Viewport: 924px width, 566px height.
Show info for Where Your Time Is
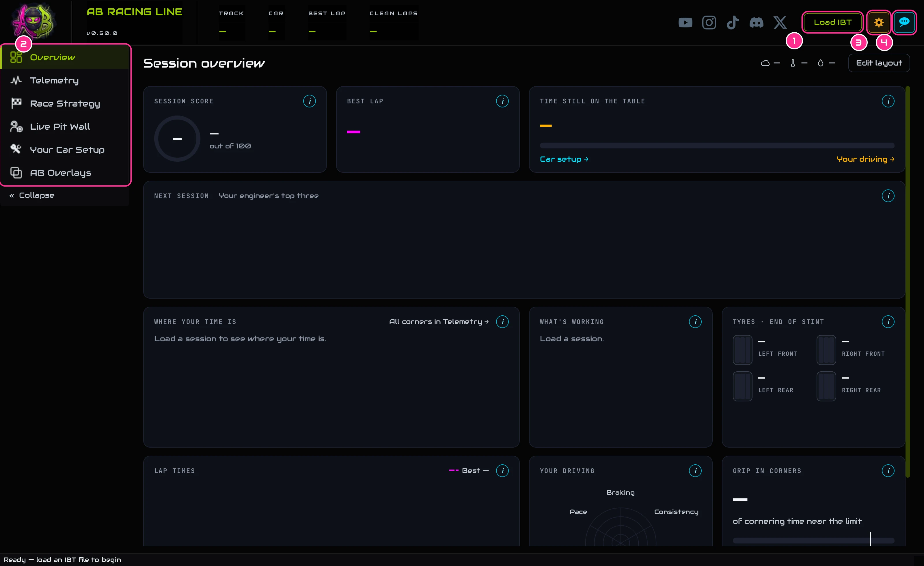(502, 321)
